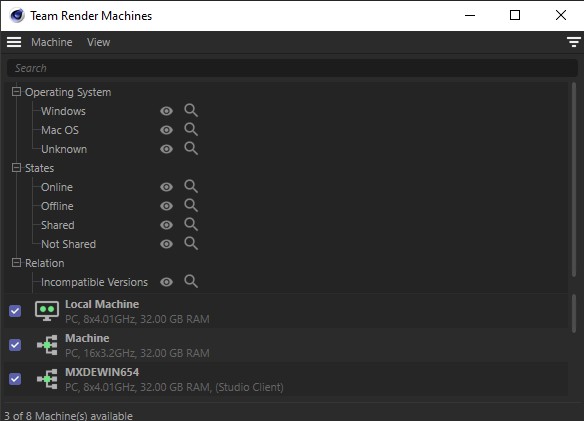Click the Local Machine monitor icon
The image size is (584, 421).
[47, 311]
